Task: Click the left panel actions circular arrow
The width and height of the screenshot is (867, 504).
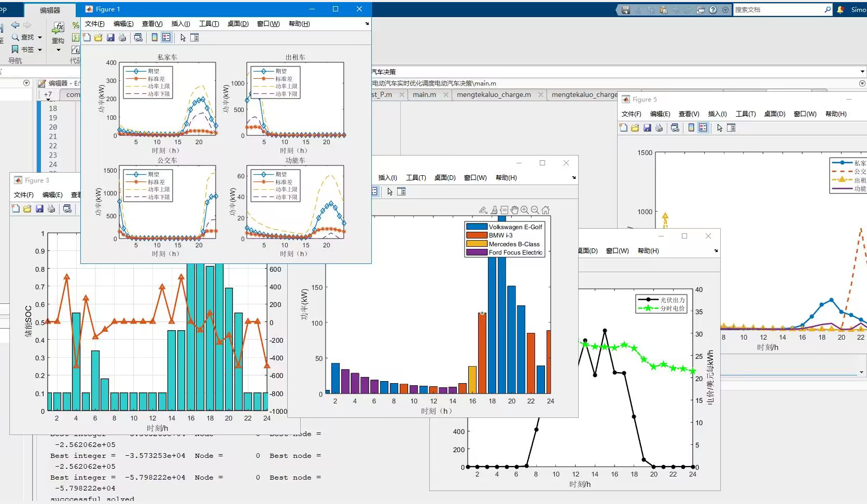Action: pos(26,83)
